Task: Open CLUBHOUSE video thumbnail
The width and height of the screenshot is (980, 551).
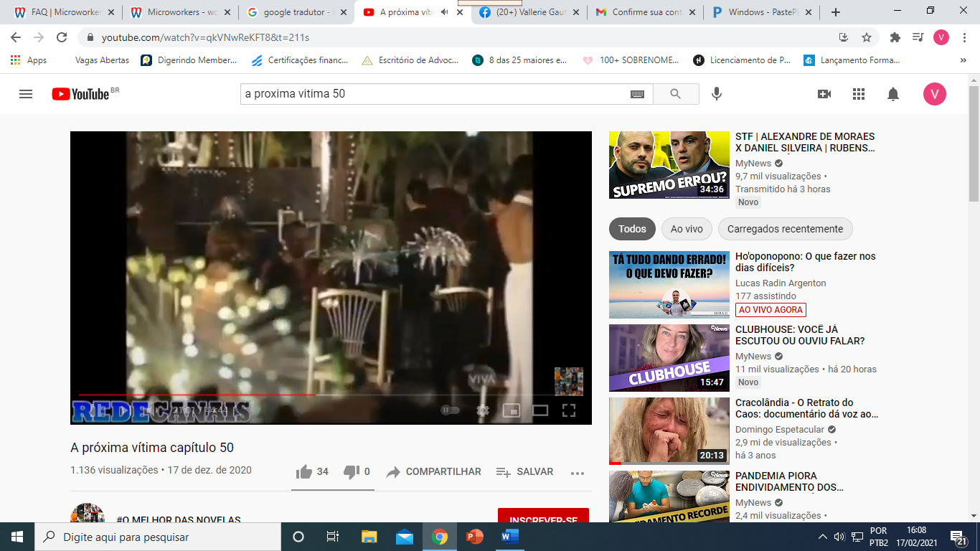Action: coord(669,358)
